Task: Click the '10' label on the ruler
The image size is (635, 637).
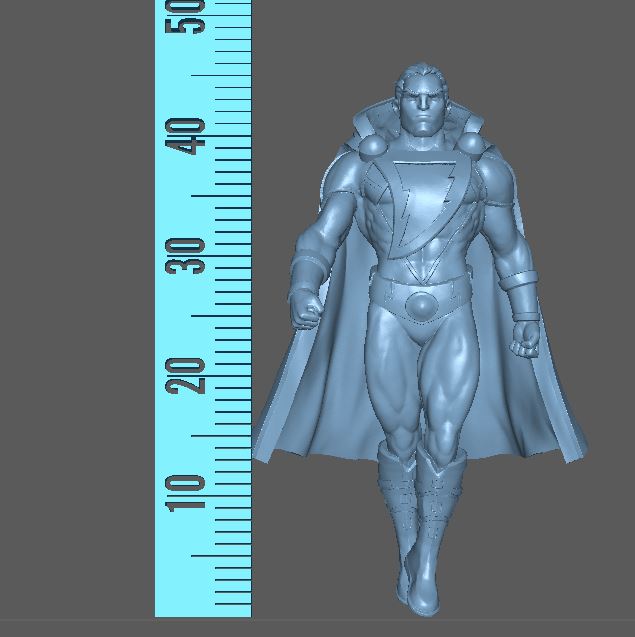Action: coord(185,493)
